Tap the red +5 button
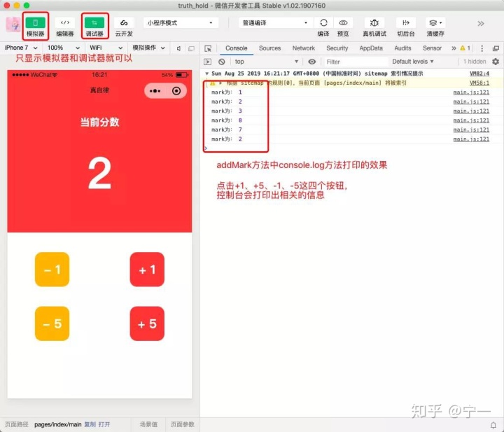 [x=147, y=323]
